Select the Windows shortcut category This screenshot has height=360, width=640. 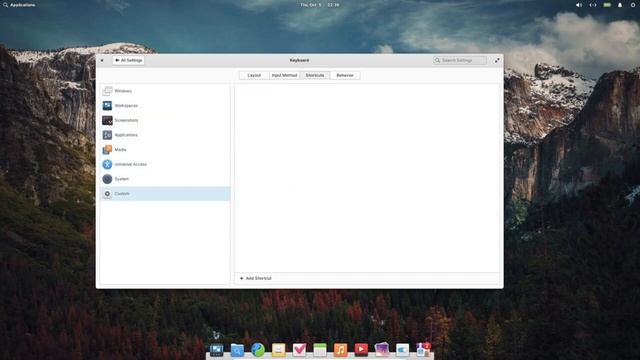coord(165,91)
